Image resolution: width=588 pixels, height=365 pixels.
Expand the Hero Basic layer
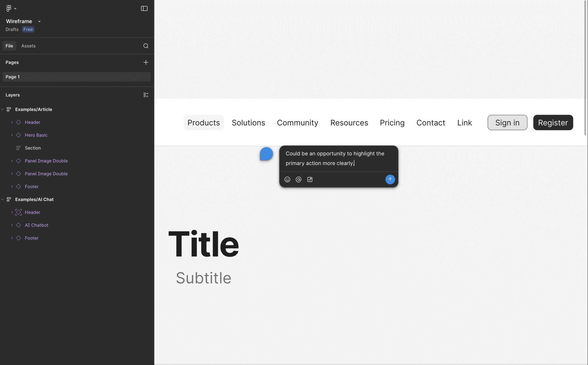[x=12, y=135]
